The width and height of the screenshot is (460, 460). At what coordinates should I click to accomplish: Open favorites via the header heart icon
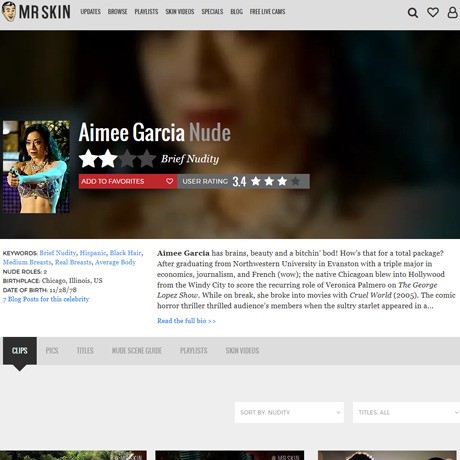point(433,13)
